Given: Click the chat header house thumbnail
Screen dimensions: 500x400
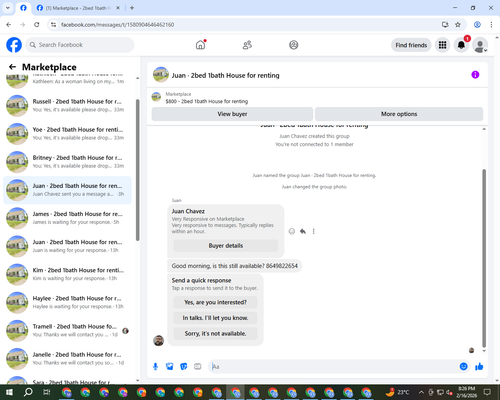Looking at the screenshot, I should pos(161,75).
